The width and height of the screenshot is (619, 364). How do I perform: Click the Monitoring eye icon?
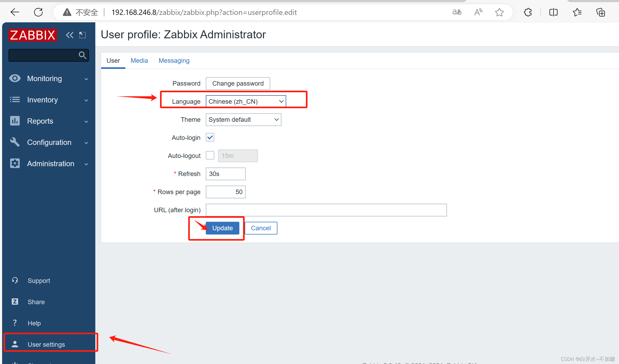pyautogui.click(x=15, y=78)
